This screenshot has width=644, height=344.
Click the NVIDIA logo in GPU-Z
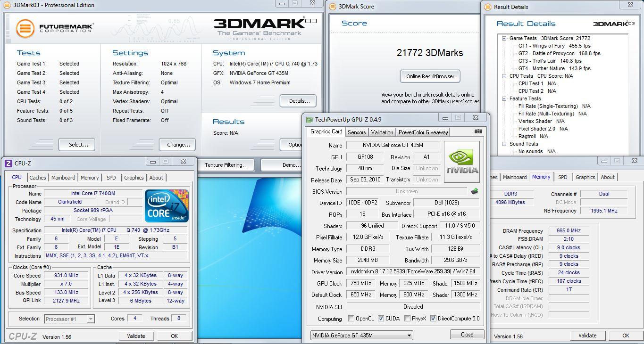[462, 161]
